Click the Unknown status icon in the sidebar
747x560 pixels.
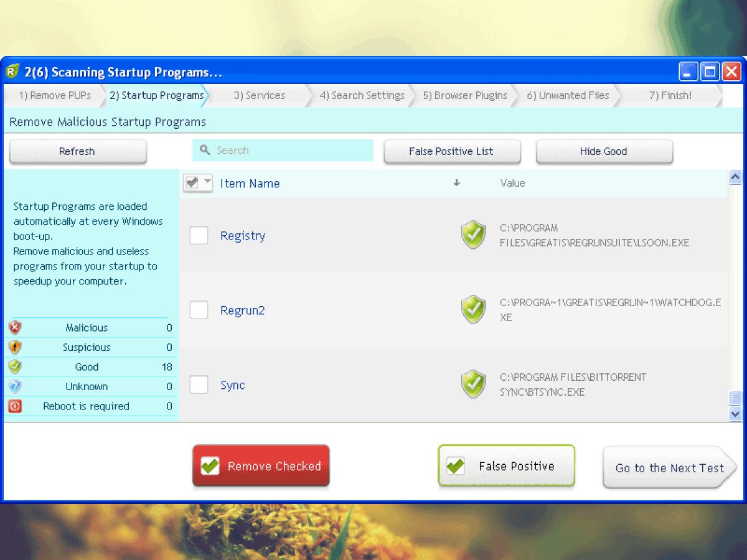15,386
